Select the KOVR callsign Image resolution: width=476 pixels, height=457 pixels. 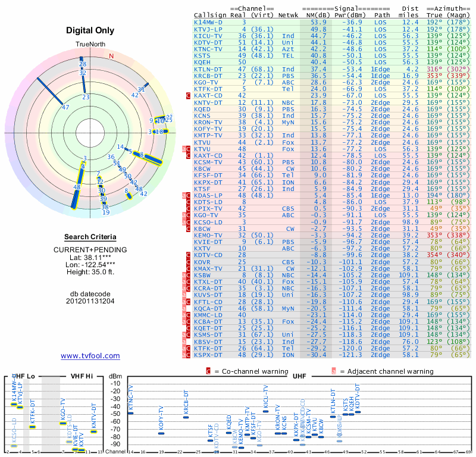202,262
